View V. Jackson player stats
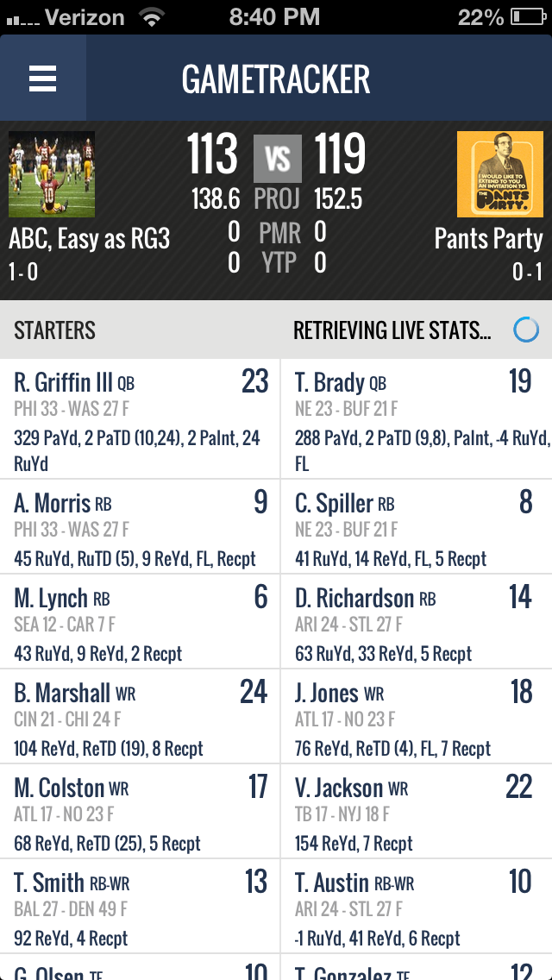Viewport: 552px width, 980px height. pyautogui.click(x=417, y=812)
